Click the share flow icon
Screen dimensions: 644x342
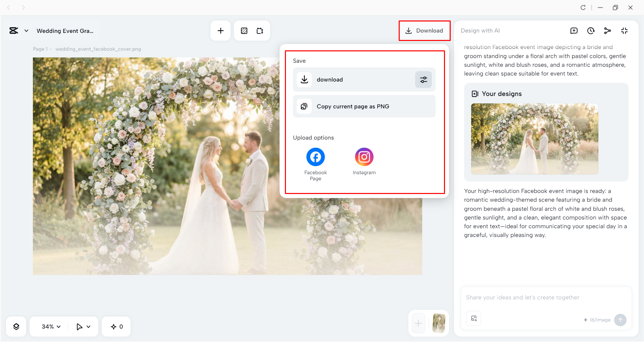coord(607,31)
